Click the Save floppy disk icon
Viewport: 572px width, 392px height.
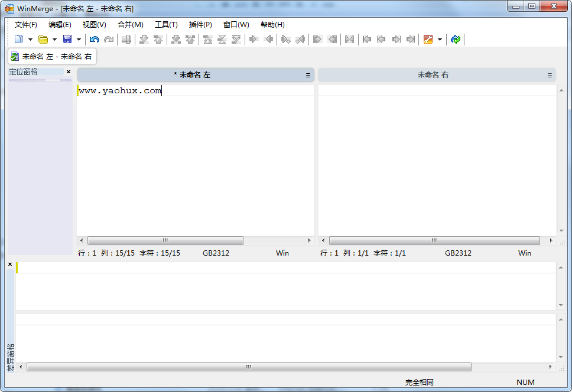point(67,40)
